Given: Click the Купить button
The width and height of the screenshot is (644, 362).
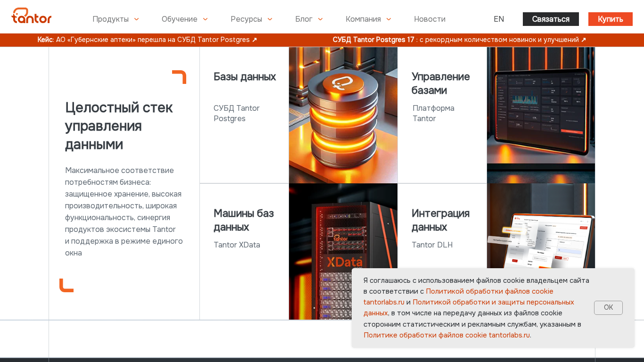Looking at the screenshot, I should (x=611, y=19).
